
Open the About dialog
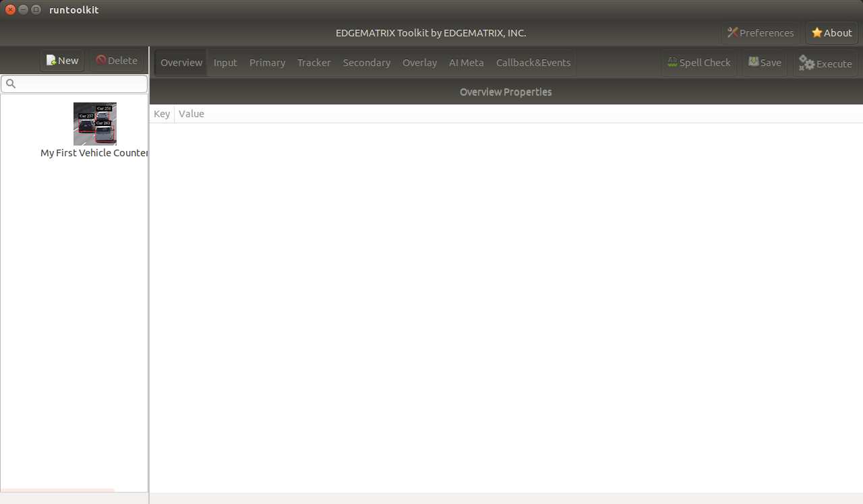point(832,33)
